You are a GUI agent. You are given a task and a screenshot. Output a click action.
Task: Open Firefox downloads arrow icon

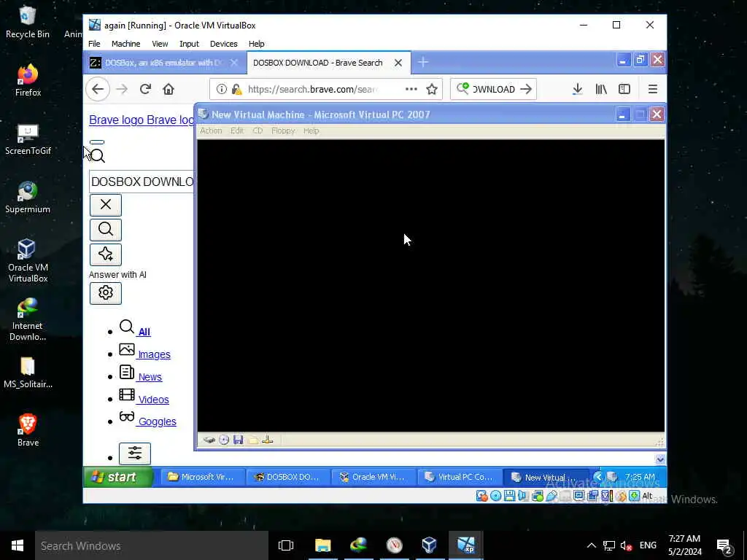click(578, 89)
